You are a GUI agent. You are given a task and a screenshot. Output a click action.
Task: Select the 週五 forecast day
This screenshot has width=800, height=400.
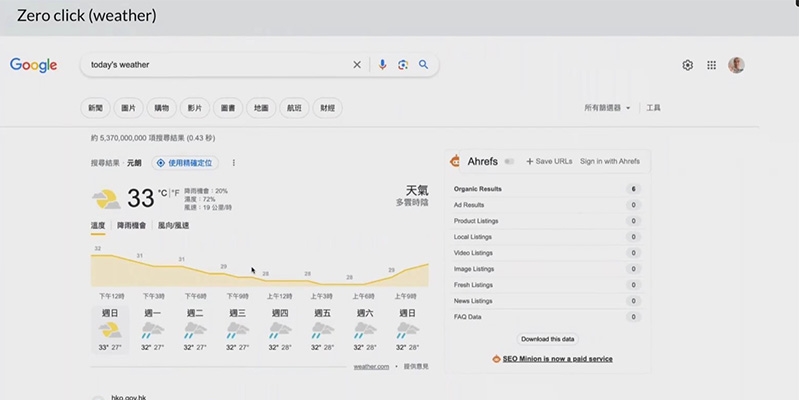[x=322, y=330]
